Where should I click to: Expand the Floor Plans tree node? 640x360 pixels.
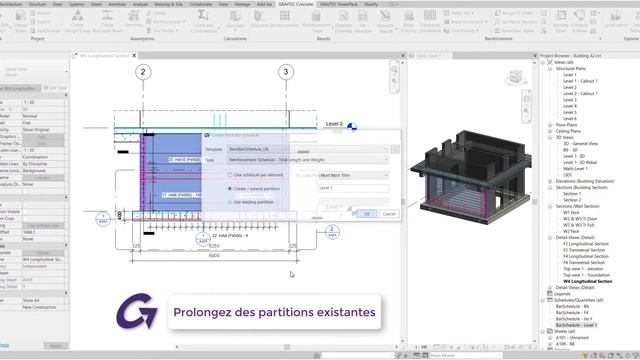click(x=550, y=125)
